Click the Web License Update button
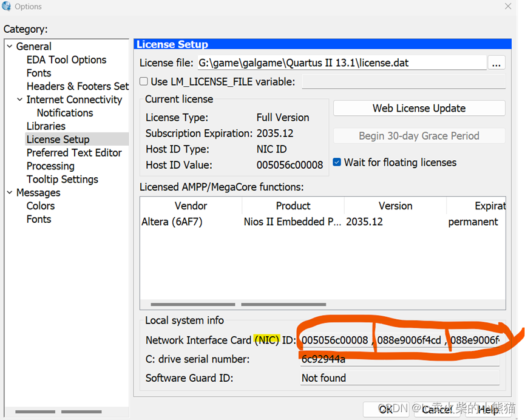 419,108
